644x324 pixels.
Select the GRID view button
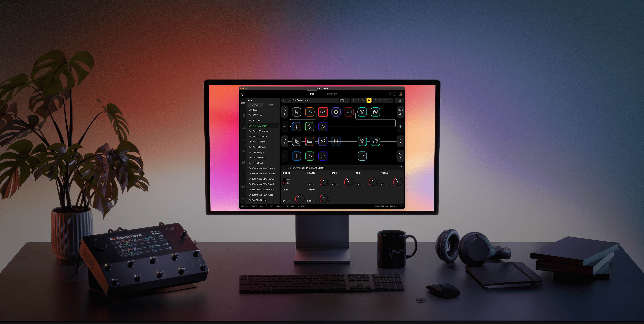click(x=311, y=94)
